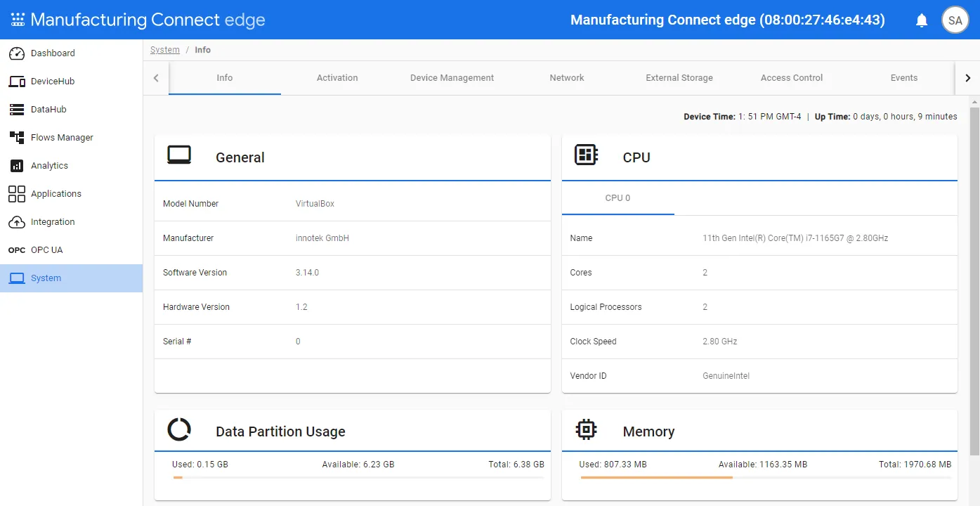This screenshot has height=506, width=980.
Task: Open the Device Management tab
Action: [452, 78]
